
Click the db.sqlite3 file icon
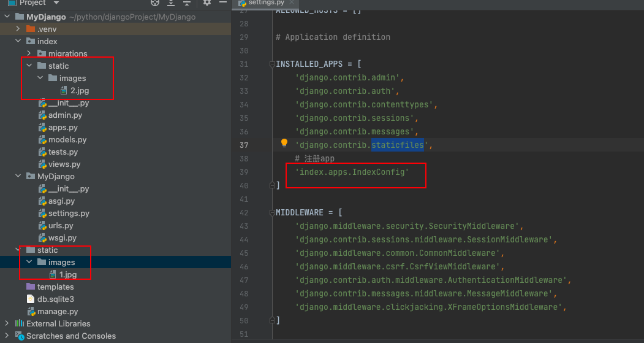31,299
